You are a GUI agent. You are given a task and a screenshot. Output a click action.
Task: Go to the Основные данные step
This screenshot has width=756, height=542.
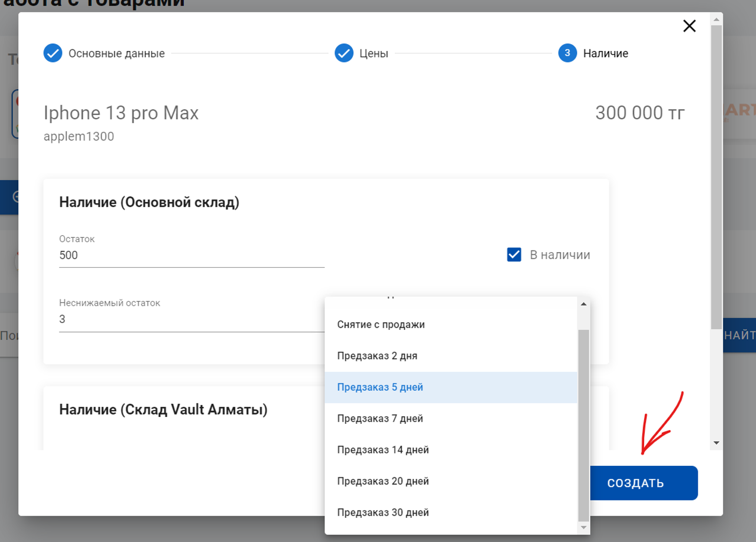pyautogui.click(x=116, y=54)
